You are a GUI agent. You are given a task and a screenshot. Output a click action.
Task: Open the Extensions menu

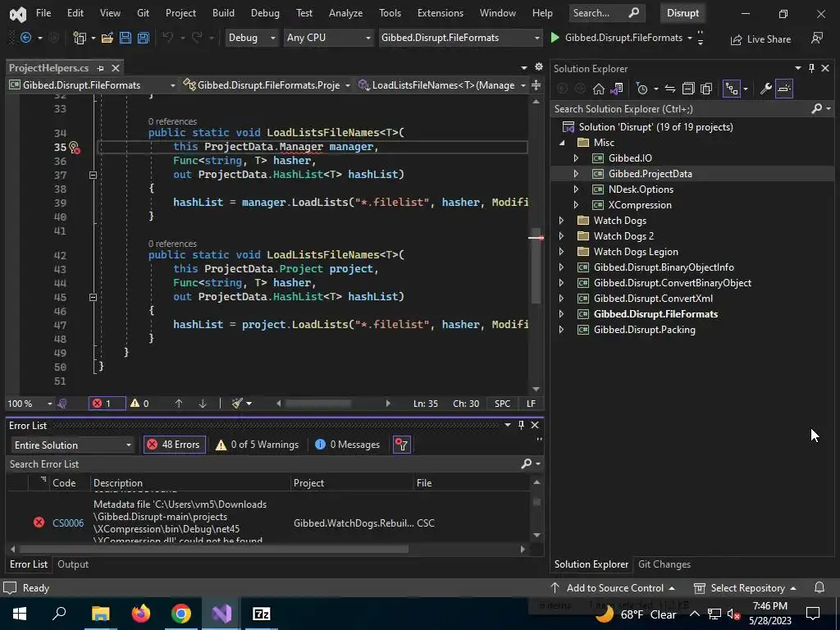pyautogui.click(x=441, y=13)
